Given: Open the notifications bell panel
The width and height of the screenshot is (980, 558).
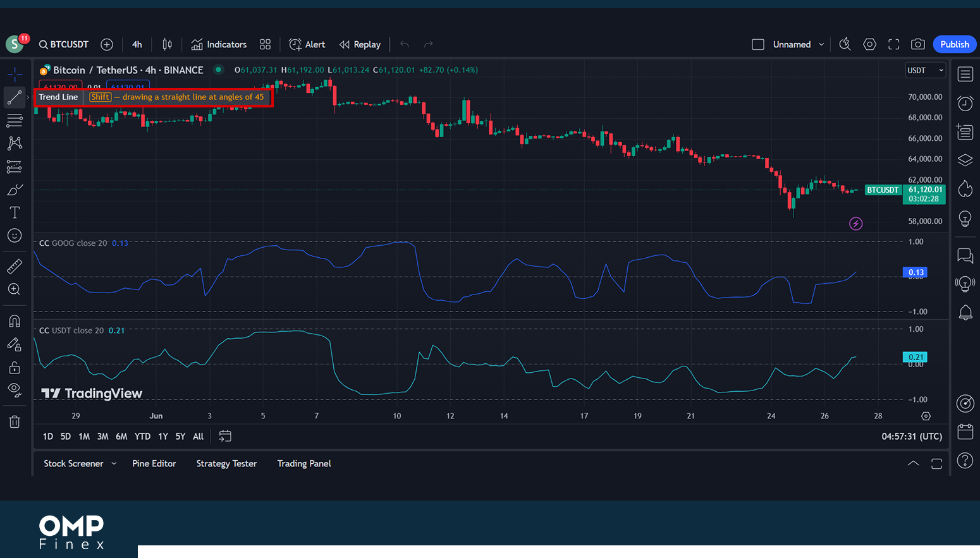Looking at the screenshot, I should coord(965,312).
